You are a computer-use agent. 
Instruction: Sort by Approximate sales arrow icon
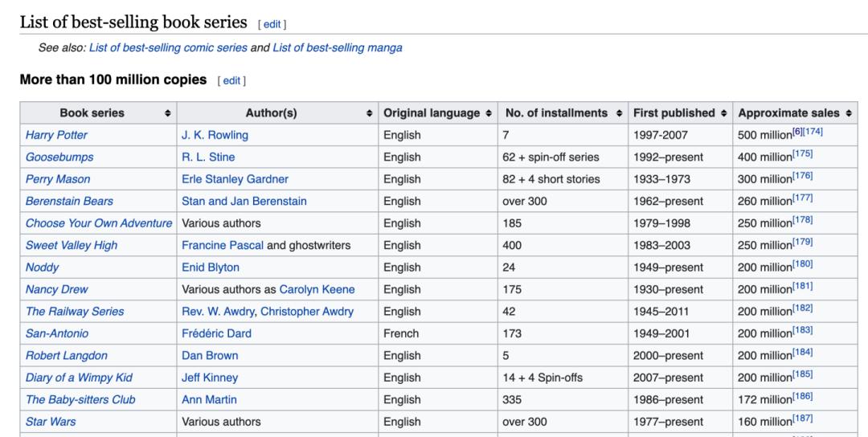[x=848, y=113]
